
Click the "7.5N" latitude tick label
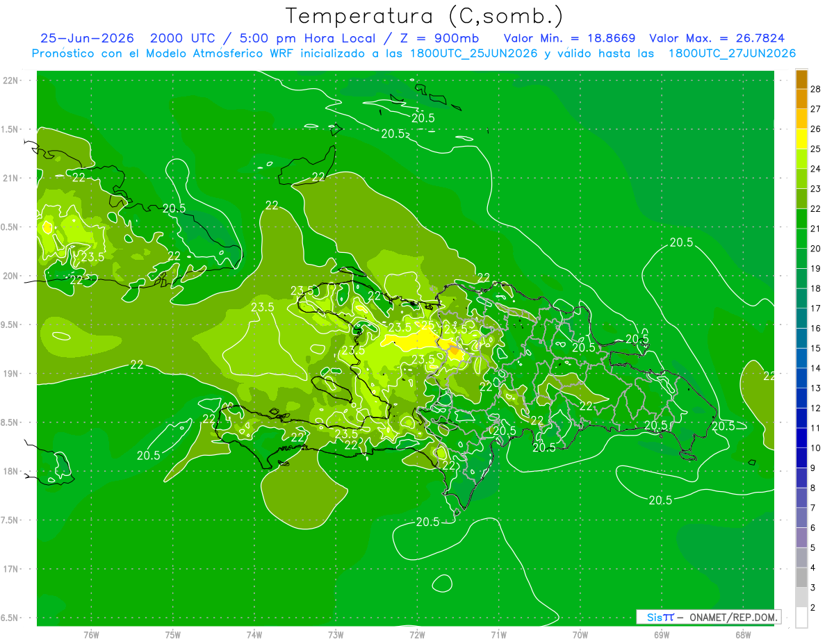[10, 520]
